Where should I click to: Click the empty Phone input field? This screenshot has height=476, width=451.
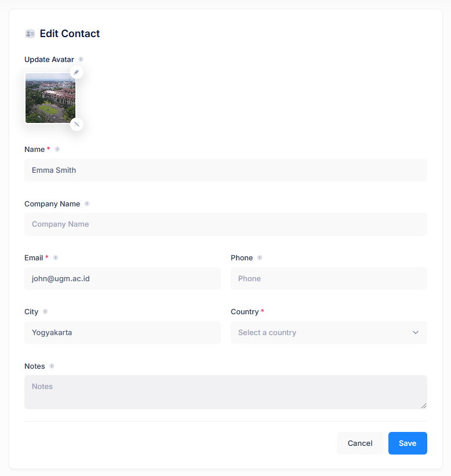pos(329,278)
